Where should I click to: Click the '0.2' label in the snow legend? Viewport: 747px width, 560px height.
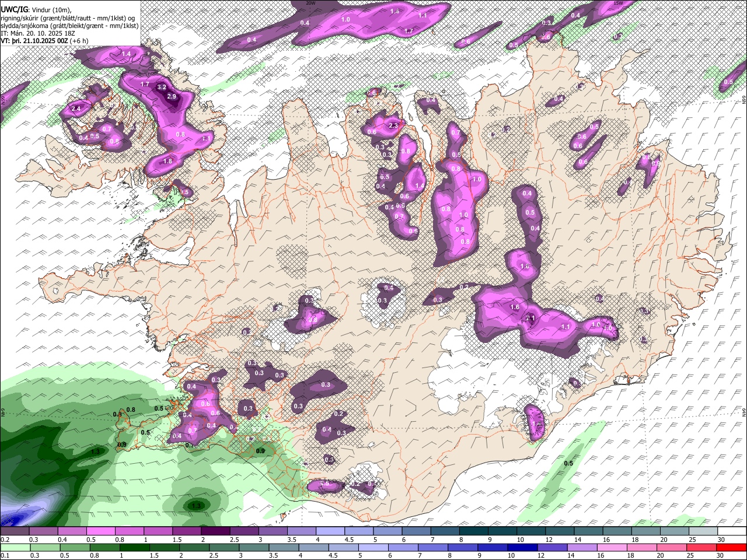(5, 540)
